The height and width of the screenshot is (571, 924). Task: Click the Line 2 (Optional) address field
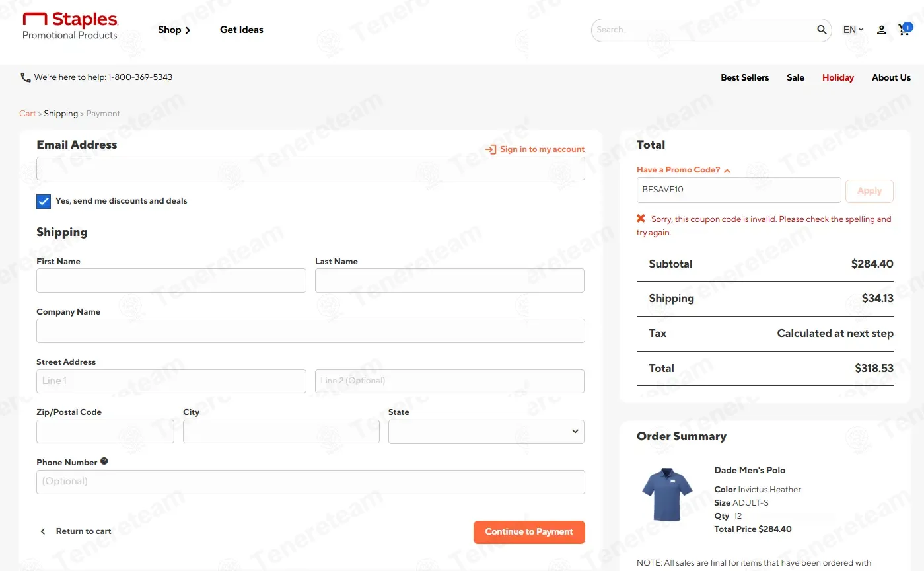coord(450,381)
